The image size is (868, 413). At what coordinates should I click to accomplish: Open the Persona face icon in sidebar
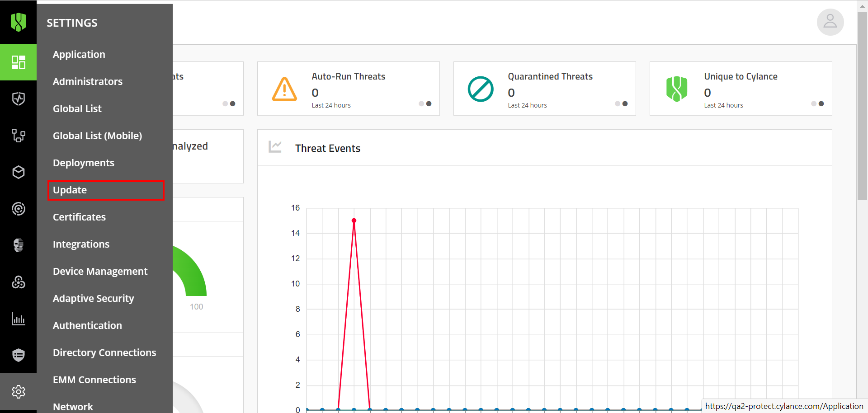[x=19, y=245]
